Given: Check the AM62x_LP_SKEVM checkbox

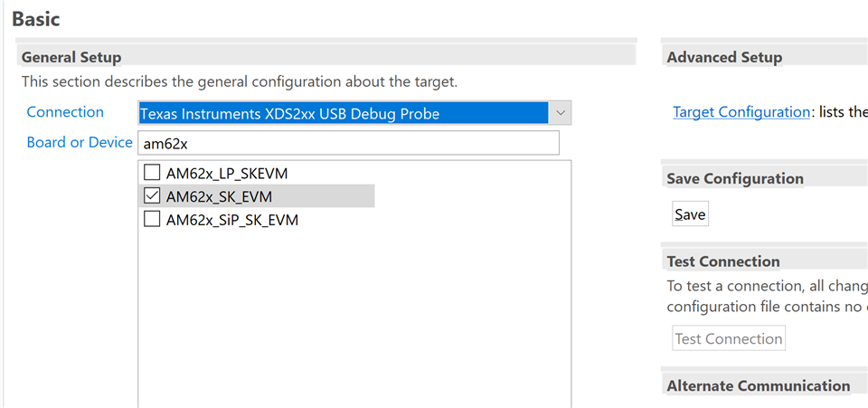Looking at the screenshot, I should tap(152, 174).
